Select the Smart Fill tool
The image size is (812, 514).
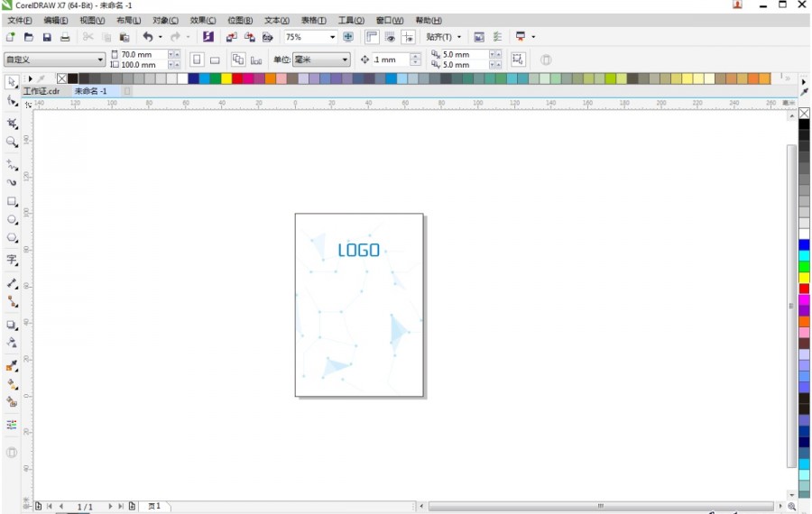(x=12, y=401)
